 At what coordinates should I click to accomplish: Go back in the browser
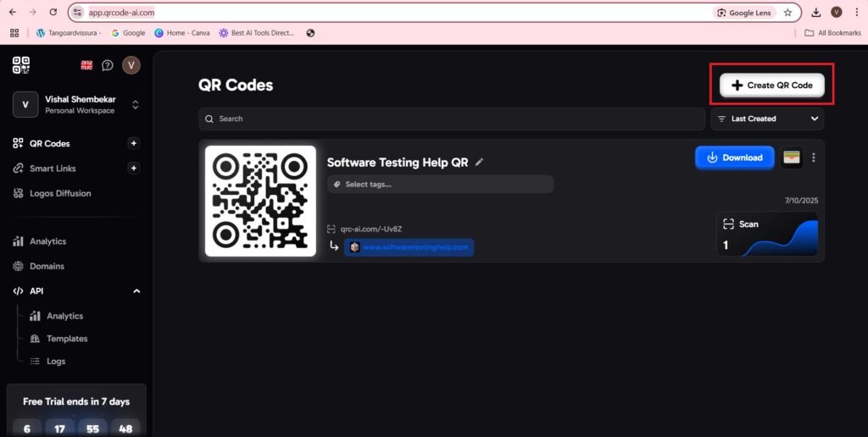coord(13,12)
